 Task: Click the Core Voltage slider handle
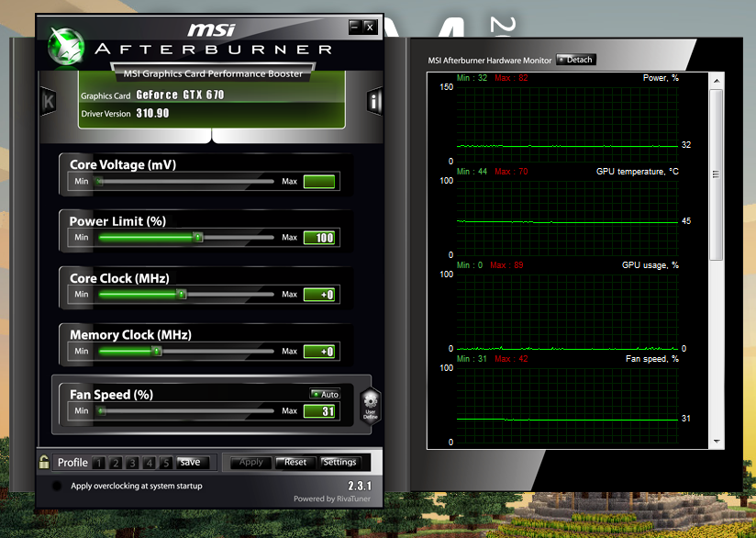pyautogui.click(x=99, y=182)
